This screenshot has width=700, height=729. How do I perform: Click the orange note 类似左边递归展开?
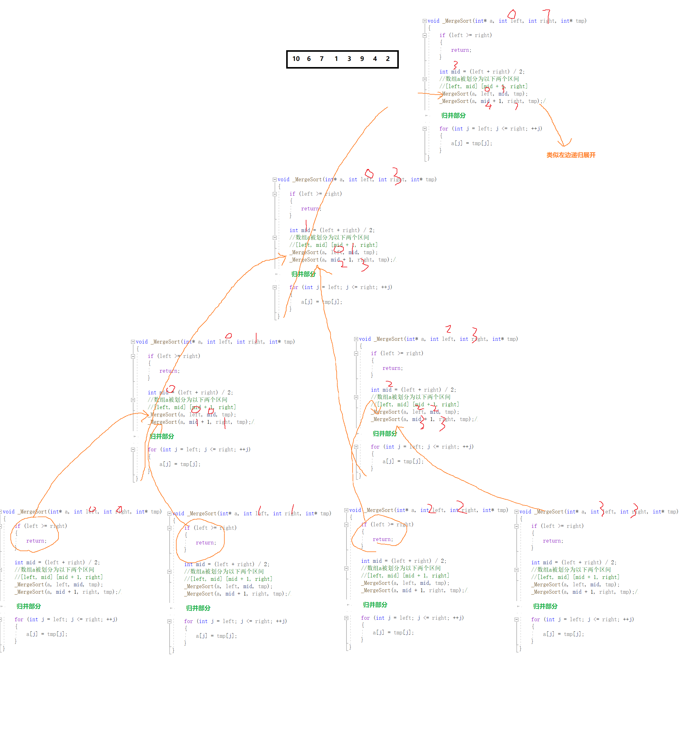click(571, 155)
